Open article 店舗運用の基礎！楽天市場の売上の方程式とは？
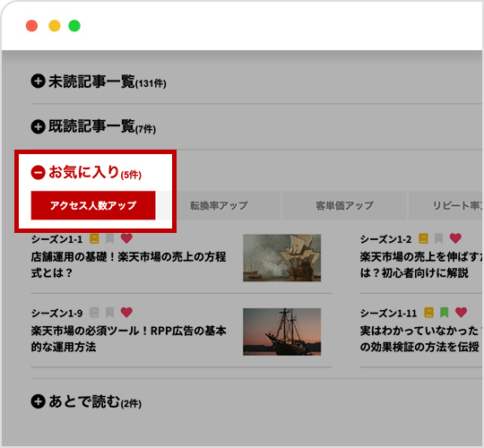 click(x=128, y=264)
